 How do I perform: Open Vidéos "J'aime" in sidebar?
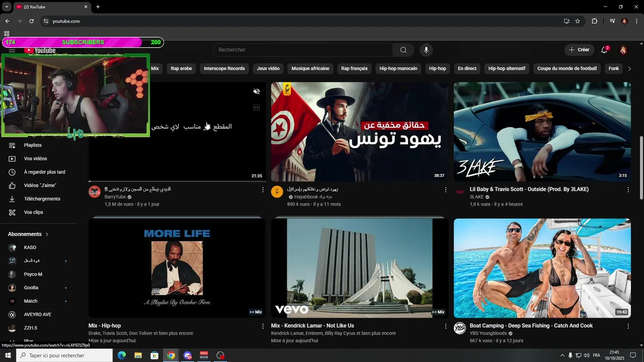pos(39,186)
